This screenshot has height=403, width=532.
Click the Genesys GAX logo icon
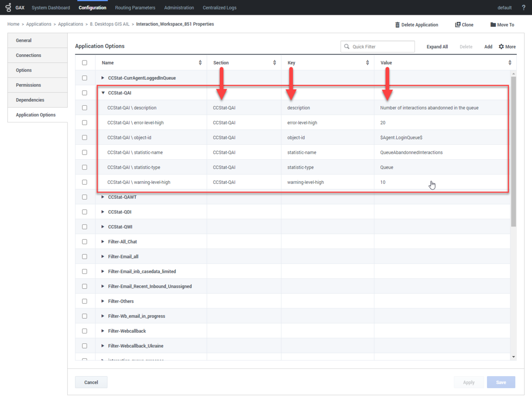8,8
